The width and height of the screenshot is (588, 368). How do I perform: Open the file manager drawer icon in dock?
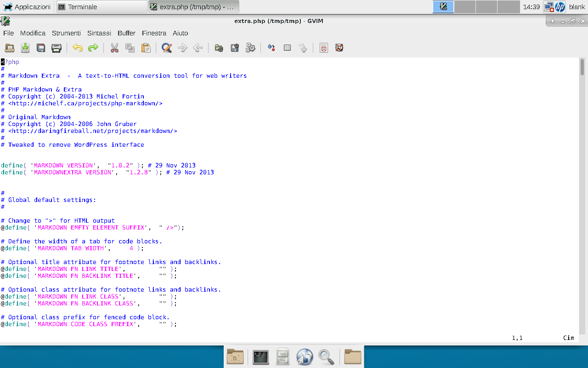point(283,357)
